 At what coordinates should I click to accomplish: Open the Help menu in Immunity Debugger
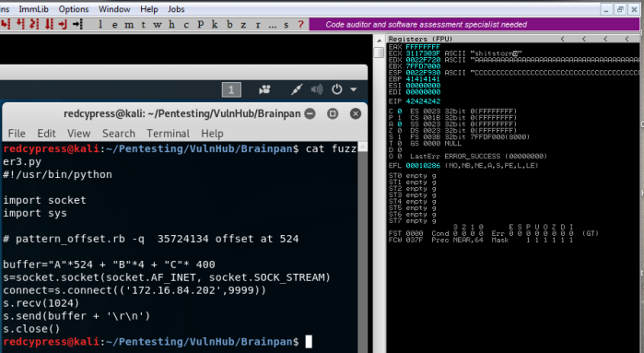[x=148, y=8]
